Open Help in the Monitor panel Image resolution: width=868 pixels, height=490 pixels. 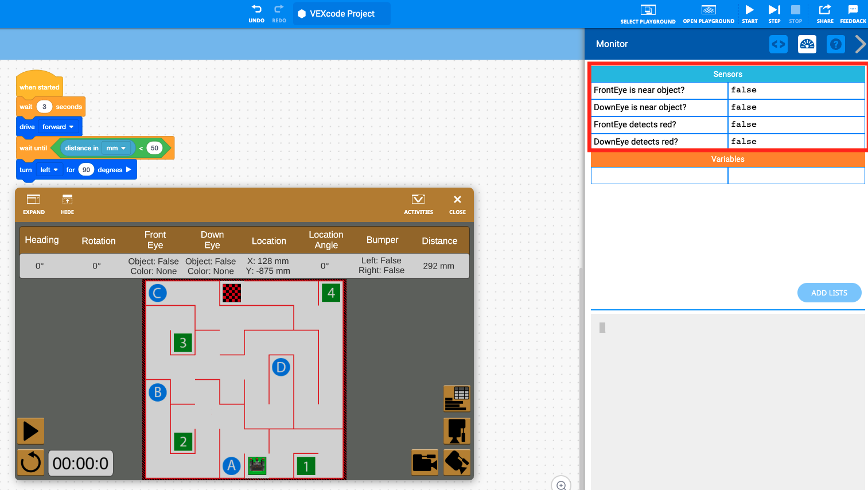coord(835,44)
